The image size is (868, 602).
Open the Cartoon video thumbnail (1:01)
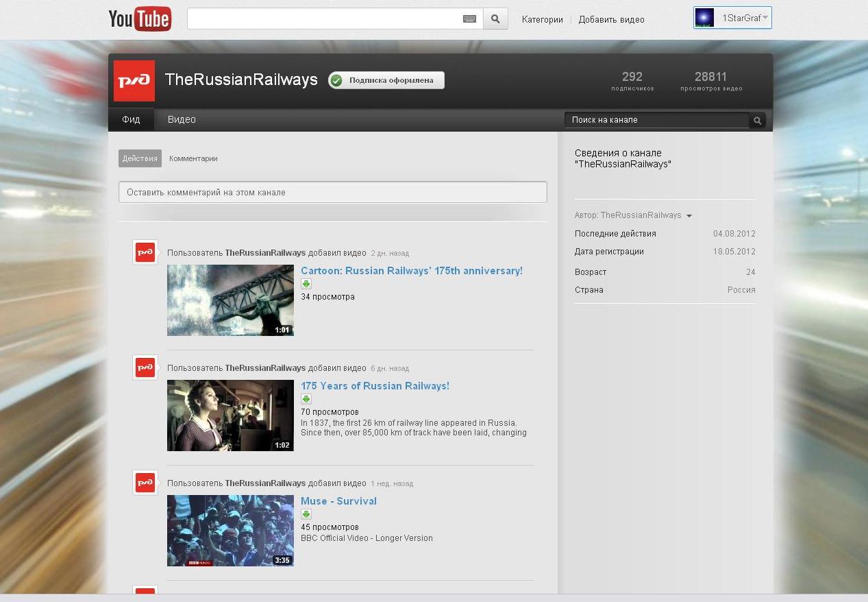[x=230, y=300]
